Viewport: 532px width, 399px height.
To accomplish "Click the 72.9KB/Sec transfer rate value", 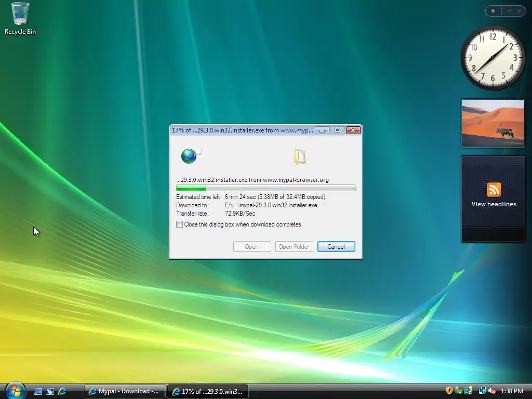I will coord(240,214).
